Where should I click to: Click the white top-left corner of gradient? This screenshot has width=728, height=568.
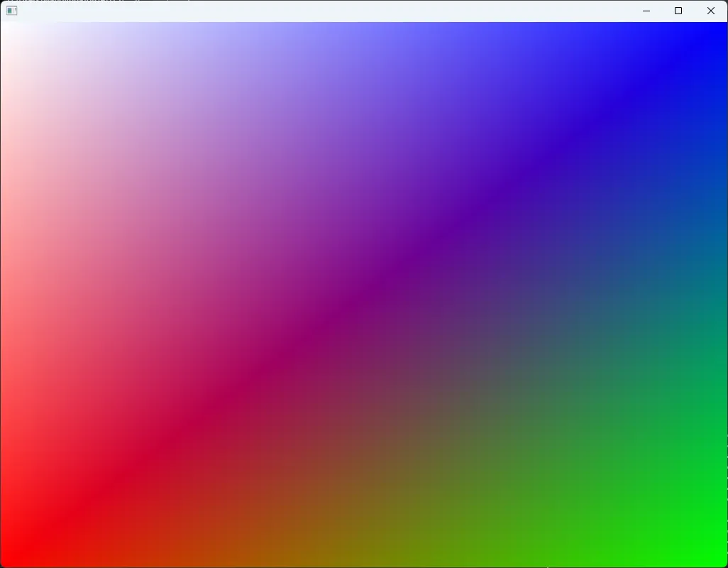click(7, 28)
